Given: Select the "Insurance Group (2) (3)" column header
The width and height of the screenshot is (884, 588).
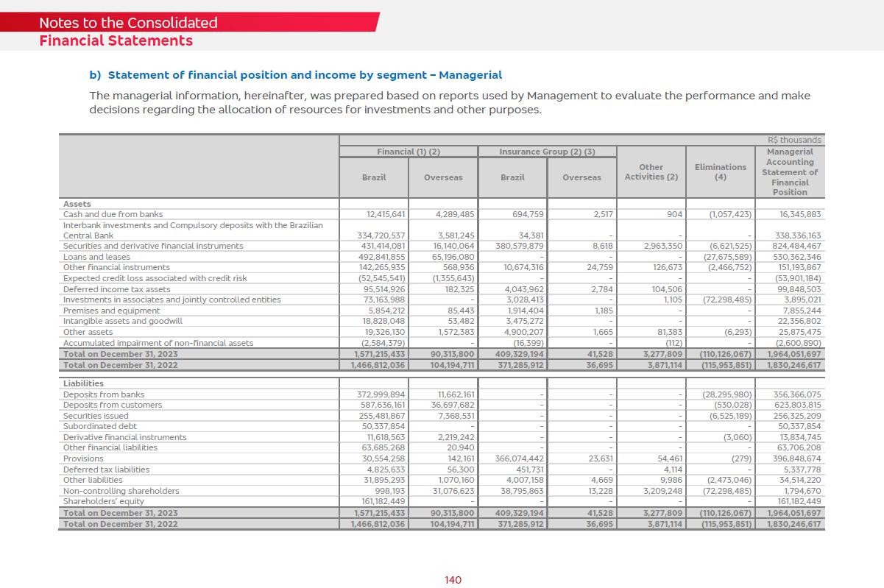Looking at the screenshot, I should tap(547, 152).
